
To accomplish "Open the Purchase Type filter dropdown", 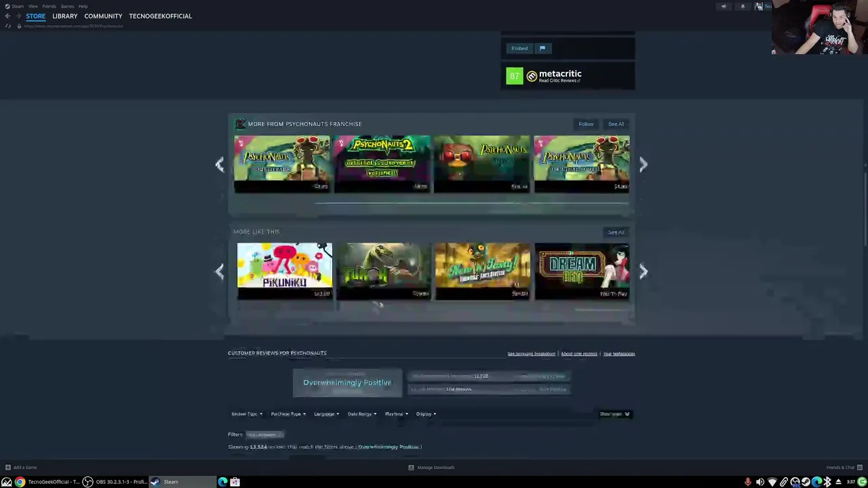I will [288, 414].
